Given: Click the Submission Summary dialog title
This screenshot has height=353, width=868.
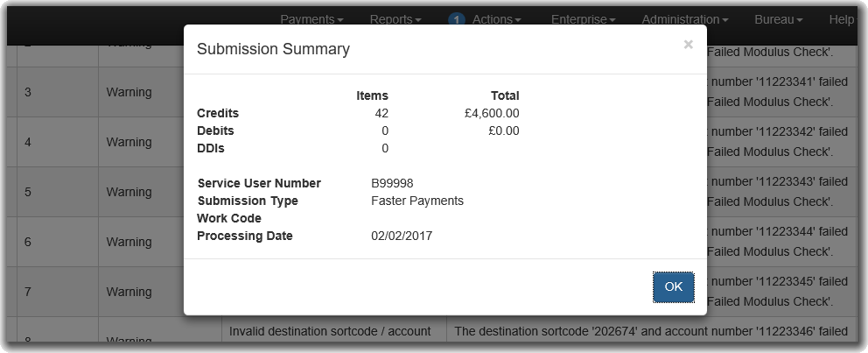Looking at the screenshot, I should pyautogui.click(x=274, y=49).
